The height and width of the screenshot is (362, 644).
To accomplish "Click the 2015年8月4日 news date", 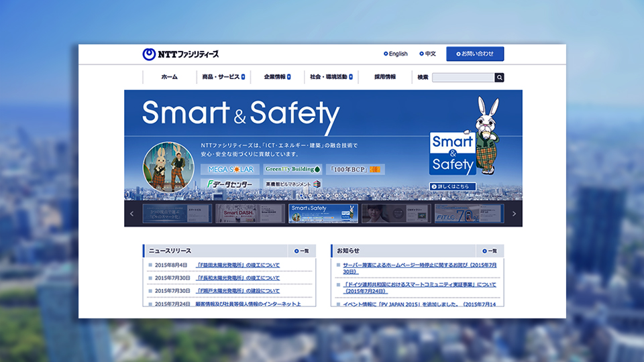I will click(x=171, y=265).
